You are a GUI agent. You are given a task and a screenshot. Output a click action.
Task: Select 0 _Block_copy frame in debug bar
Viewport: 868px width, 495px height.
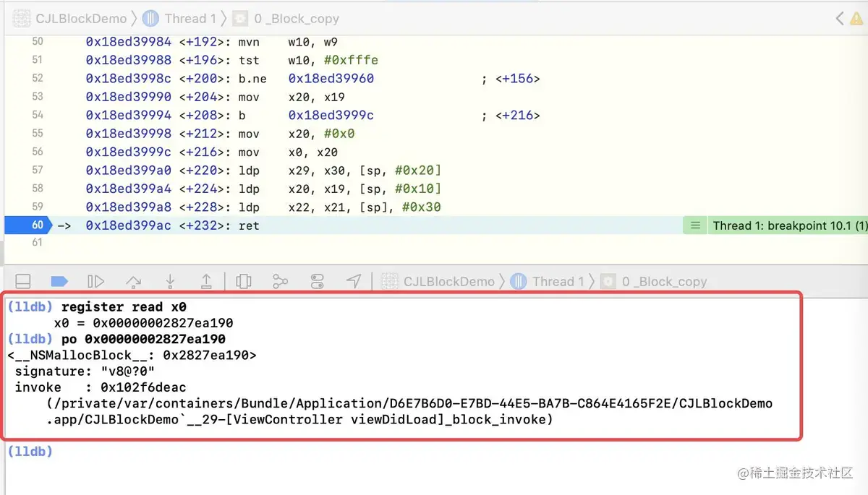655,281
